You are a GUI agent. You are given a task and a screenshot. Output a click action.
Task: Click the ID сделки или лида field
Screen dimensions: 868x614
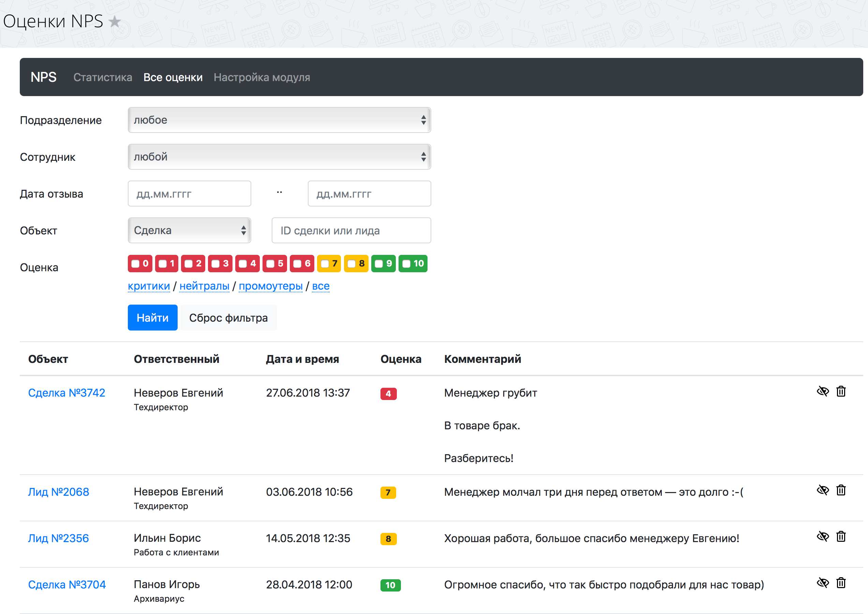pos(351,231)
